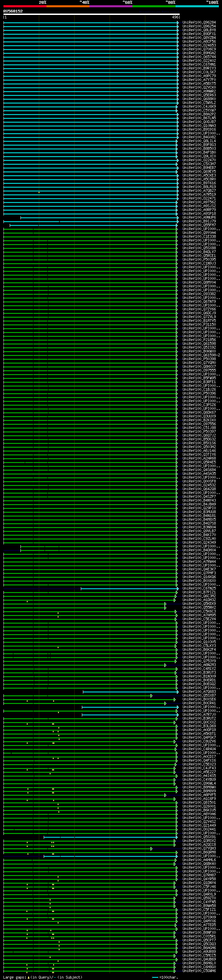Open hit UniRef100_Q8LBY8
Screen dimensions: 222x980
(199, 30)
